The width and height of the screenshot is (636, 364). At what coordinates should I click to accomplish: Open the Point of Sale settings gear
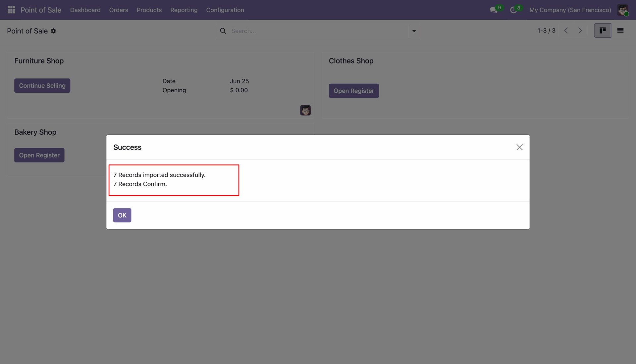tap(53, 31)
